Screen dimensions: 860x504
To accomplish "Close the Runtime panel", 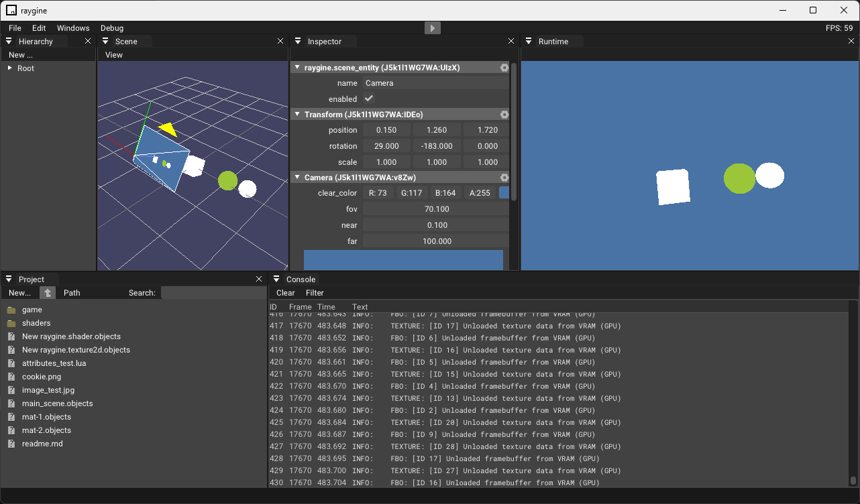I will [x=851, y=42].
